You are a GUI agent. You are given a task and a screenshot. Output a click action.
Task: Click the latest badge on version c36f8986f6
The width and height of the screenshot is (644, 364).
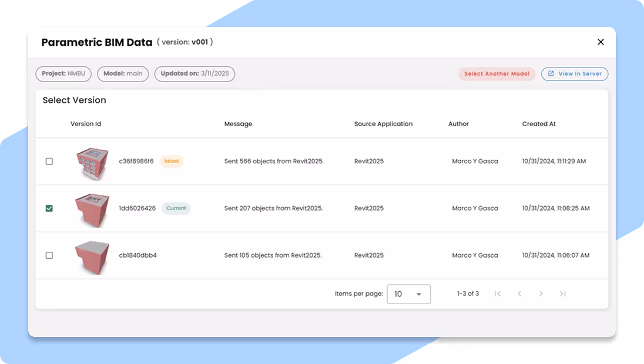pyautogui.click(x=171, y=161)
